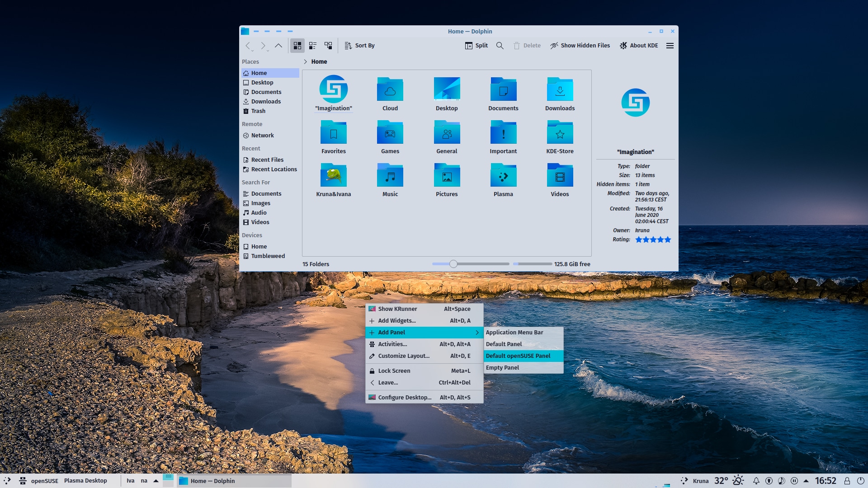Go back using the back arrow in Dolphin

(248, 46)
